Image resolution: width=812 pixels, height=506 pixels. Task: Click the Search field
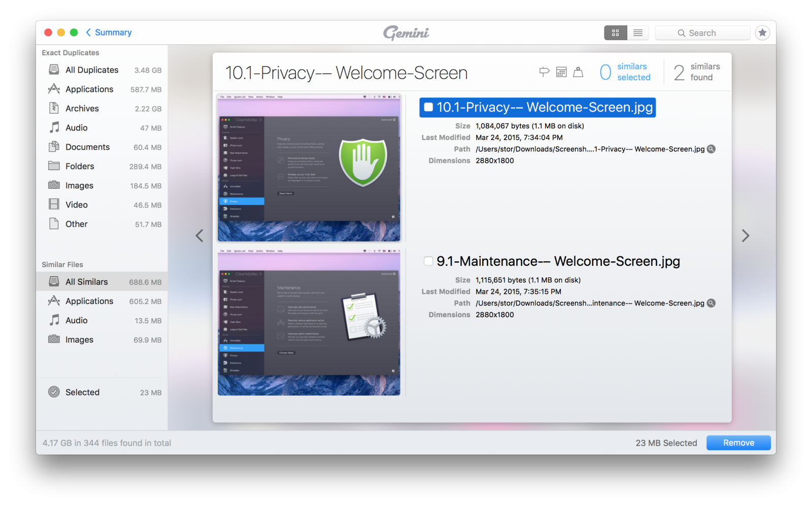pos(702,32)
